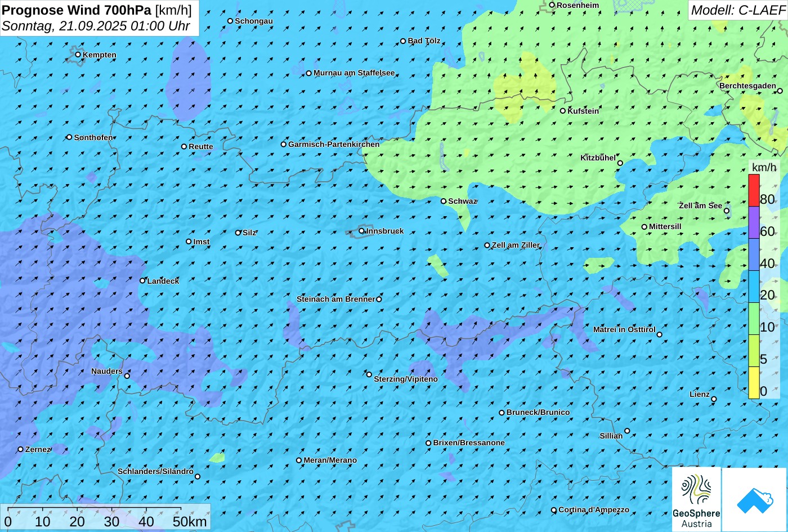Click the Modell: C-LAEF label
This screenshot has height=532, width=788.
(x=738, y=10)
